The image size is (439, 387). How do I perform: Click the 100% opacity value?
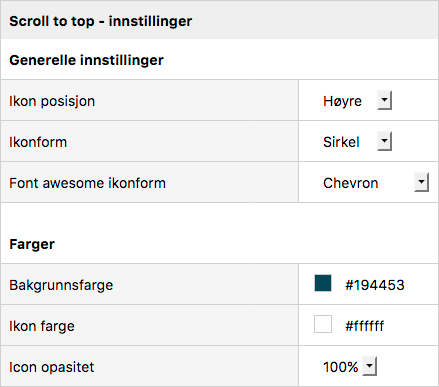click(340, 367)
